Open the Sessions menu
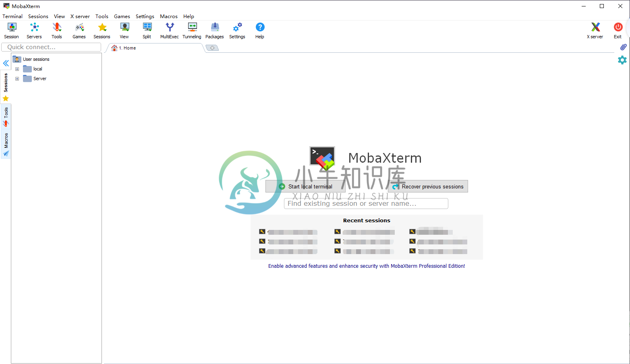This screenshot has height=364, width=630. 38,17
